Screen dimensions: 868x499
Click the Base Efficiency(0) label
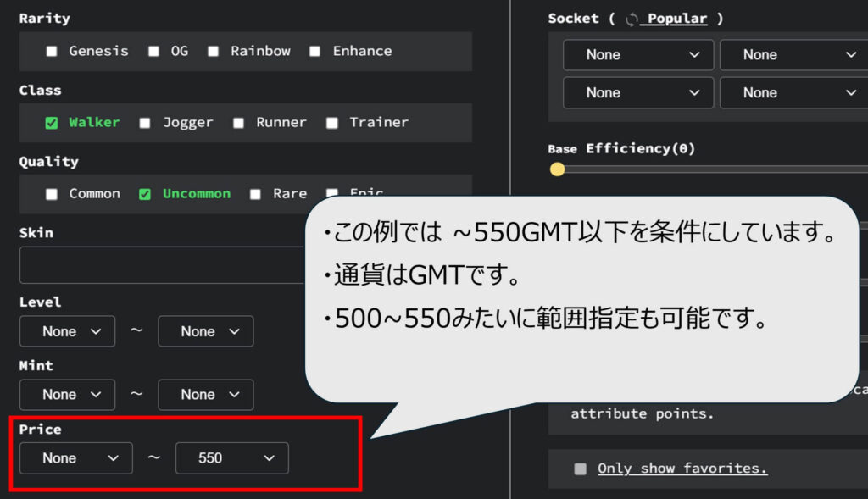621,149
